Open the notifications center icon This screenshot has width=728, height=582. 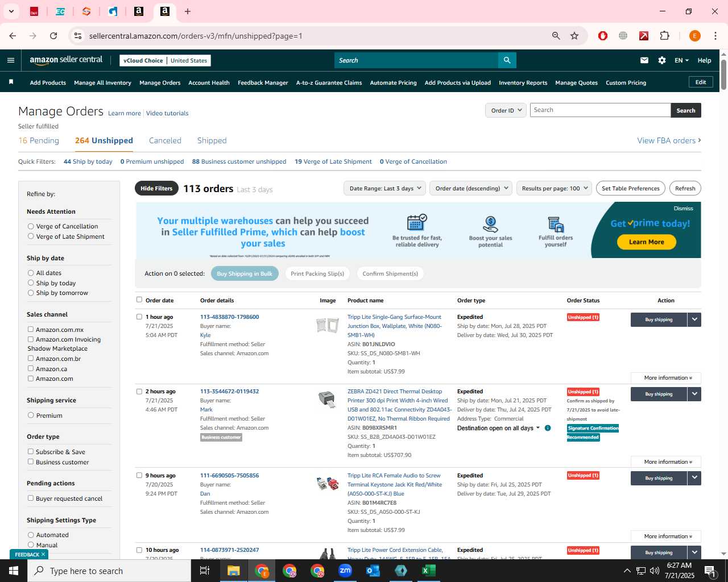tap(710, 571)
